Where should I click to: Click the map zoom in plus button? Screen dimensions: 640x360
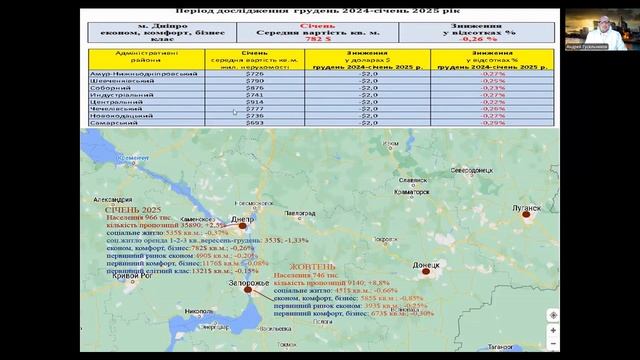553,330
